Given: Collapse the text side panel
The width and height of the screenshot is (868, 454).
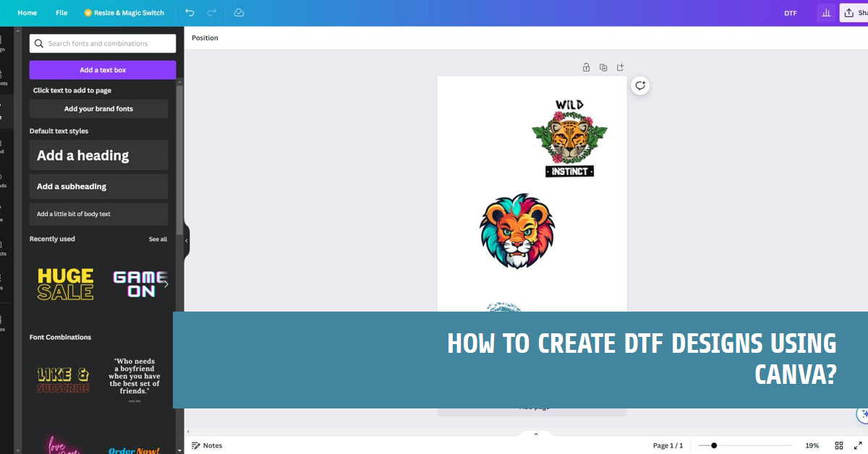Looking at the screenshot, I should (186, 240).
